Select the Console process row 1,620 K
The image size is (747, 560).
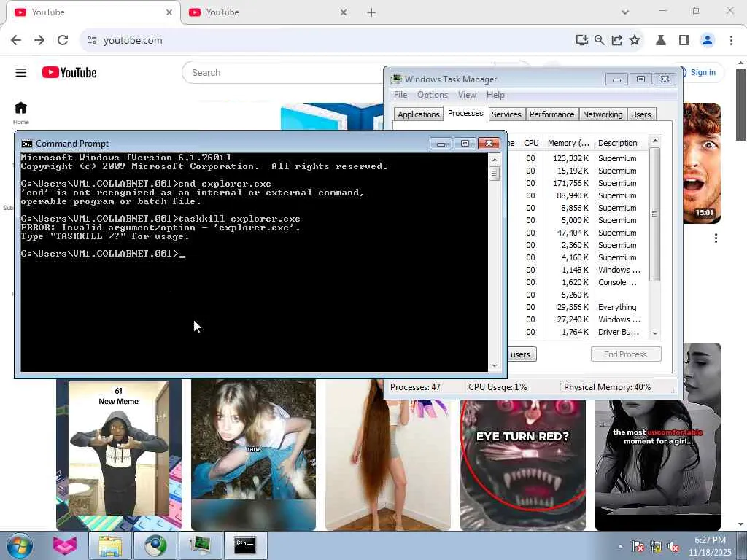(x=578, y=282)
